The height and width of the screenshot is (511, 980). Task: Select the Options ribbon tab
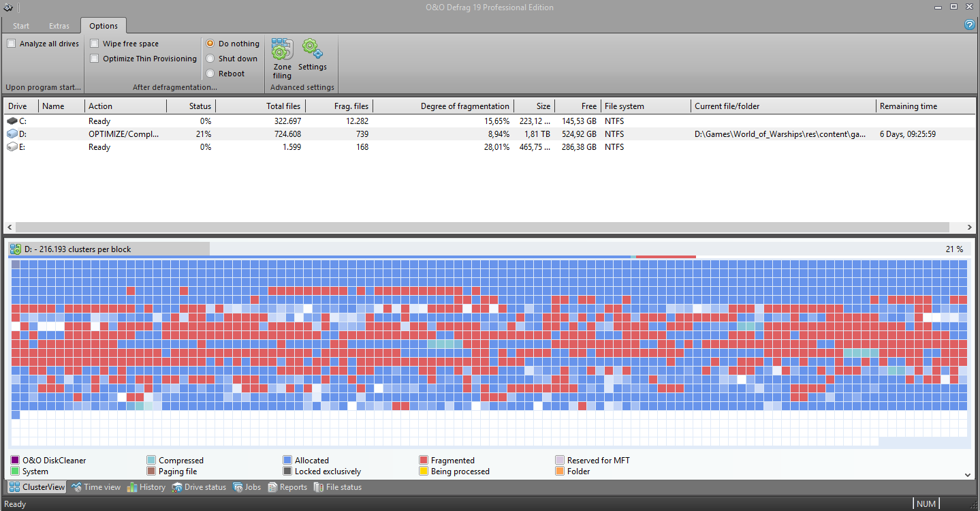104,26
